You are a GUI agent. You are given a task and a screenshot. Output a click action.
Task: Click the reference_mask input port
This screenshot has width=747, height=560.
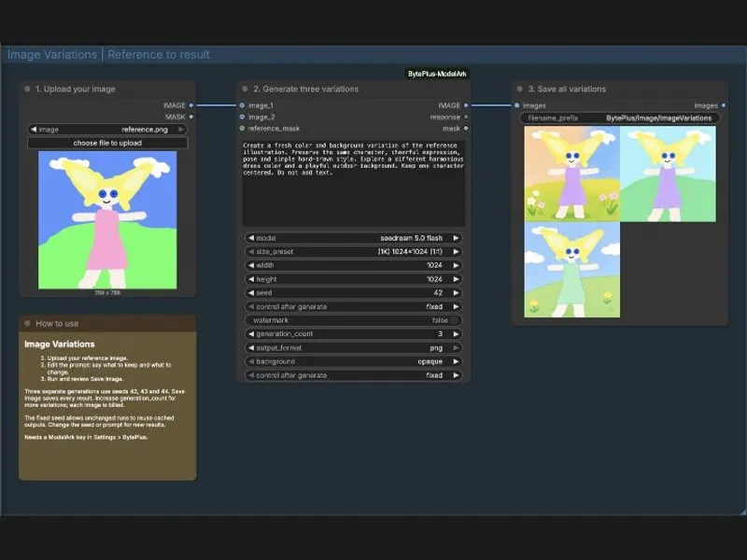pos(242,128)
